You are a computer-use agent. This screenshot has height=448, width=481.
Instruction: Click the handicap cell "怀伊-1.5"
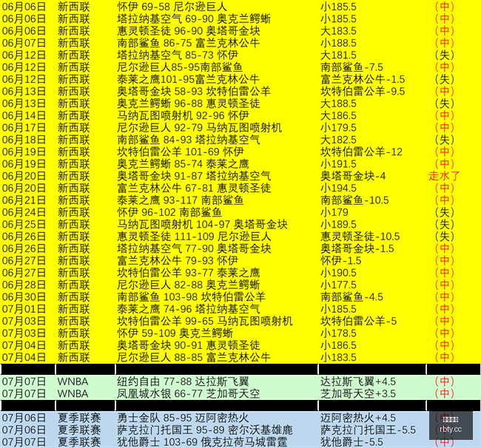(341, 261)
